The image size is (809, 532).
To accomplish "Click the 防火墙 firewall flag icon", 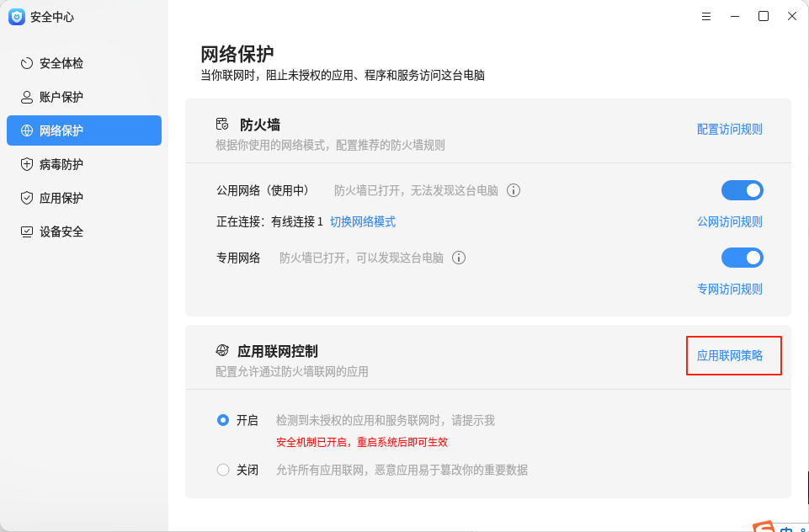I will pyautogui.click(x=221, y=123).
